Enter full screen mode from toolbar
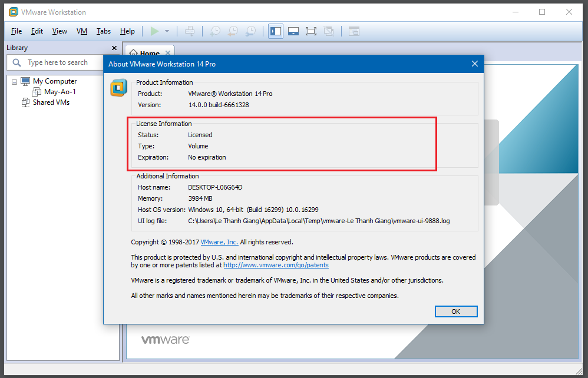Viewport: 588px width, 378px height. [x=311, y=31]
